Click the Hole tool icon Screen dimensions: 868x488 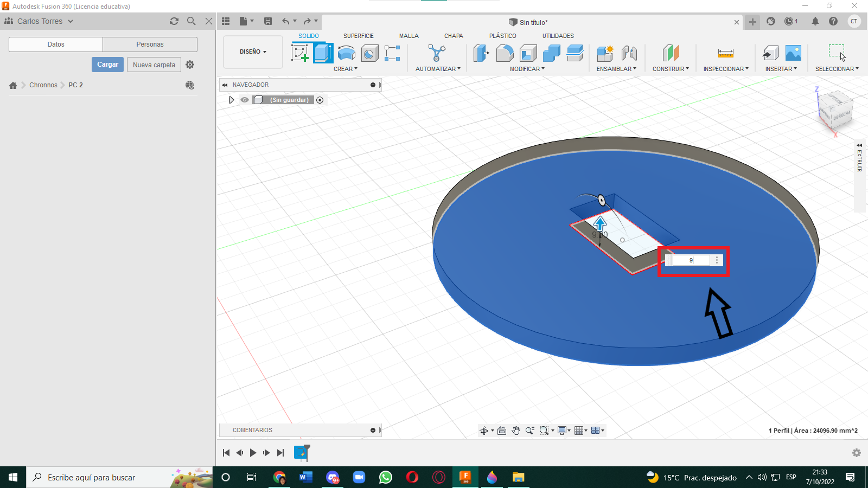coord(370,53)
